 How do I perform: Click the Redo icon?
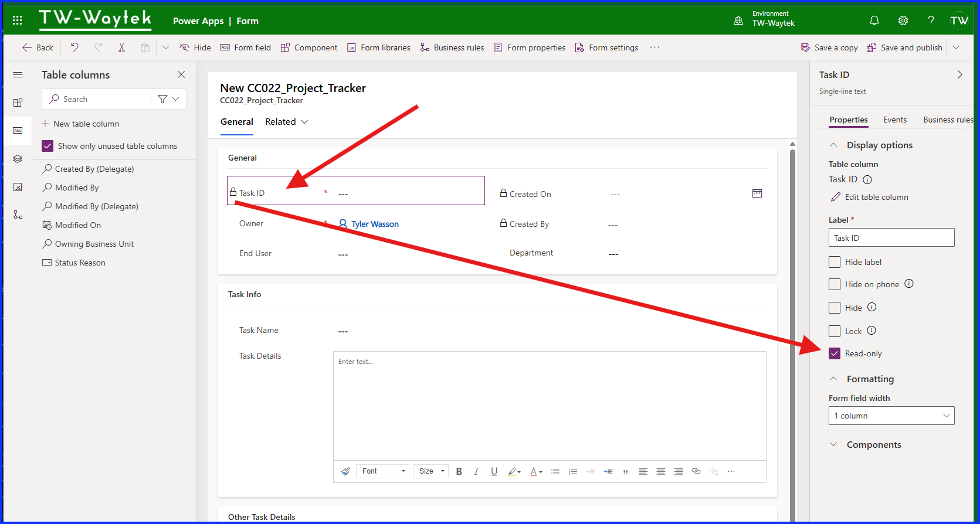tap(98, 47)
